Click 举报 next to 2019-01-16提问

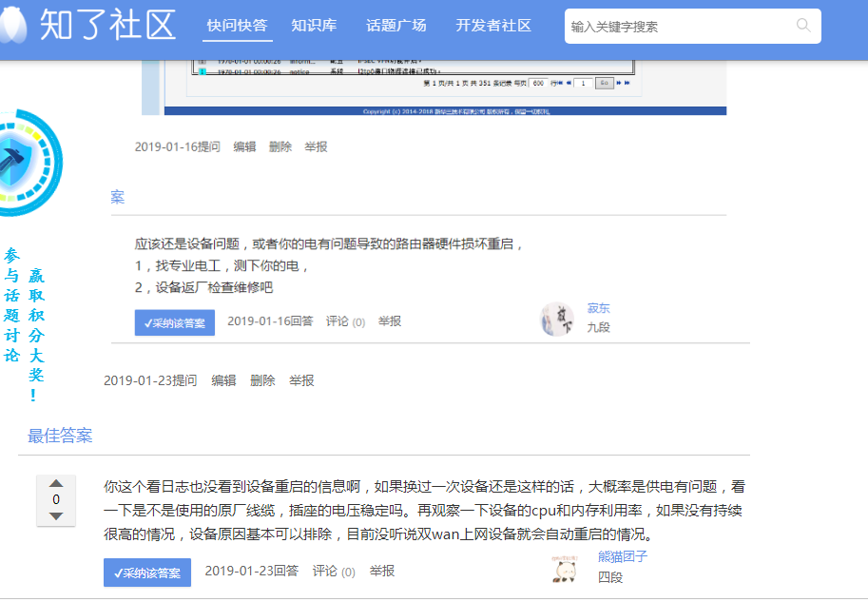point(316,146)
